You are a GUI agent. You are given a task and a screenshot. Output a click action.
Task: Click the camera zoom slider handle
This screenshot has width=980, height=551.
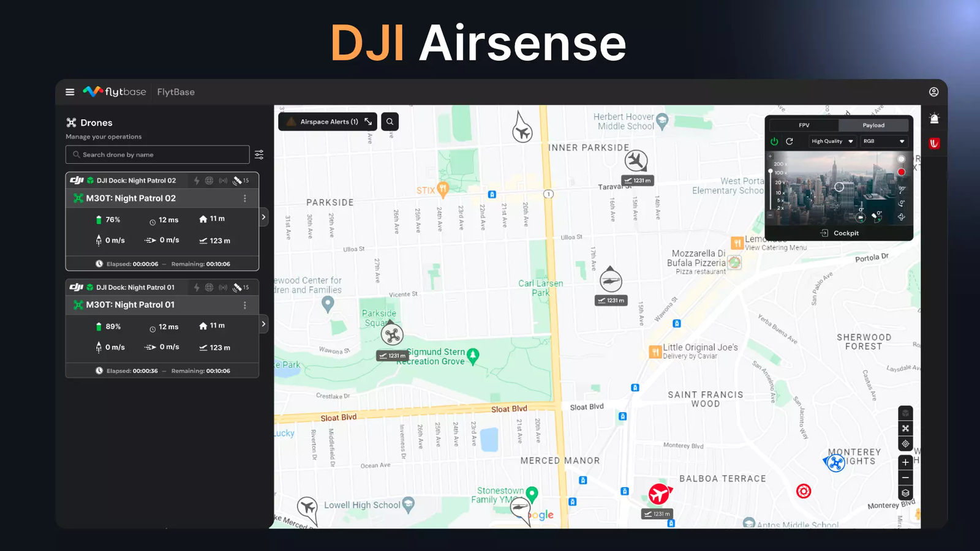pyautogui.click(x=771, y=171)
